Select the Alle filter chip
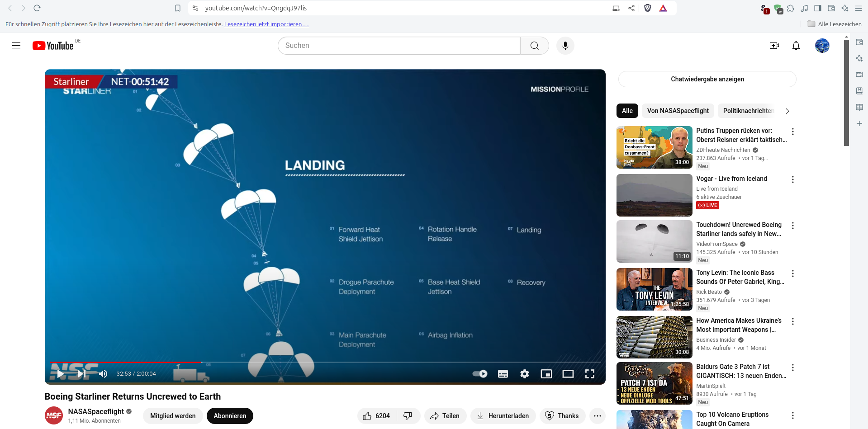Screen dimensions: 868x429 pyautogui.click(x=627, y=111)
